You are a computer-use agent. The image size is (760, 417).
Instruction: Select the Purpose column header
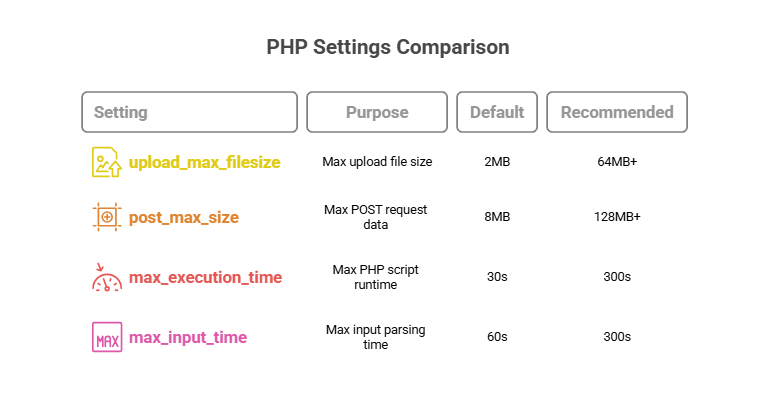coord(377,112)
